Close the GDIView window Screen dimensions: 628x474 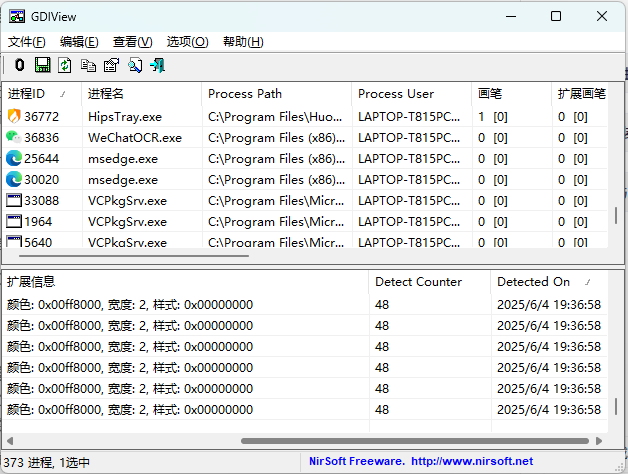tap(602, 16)
